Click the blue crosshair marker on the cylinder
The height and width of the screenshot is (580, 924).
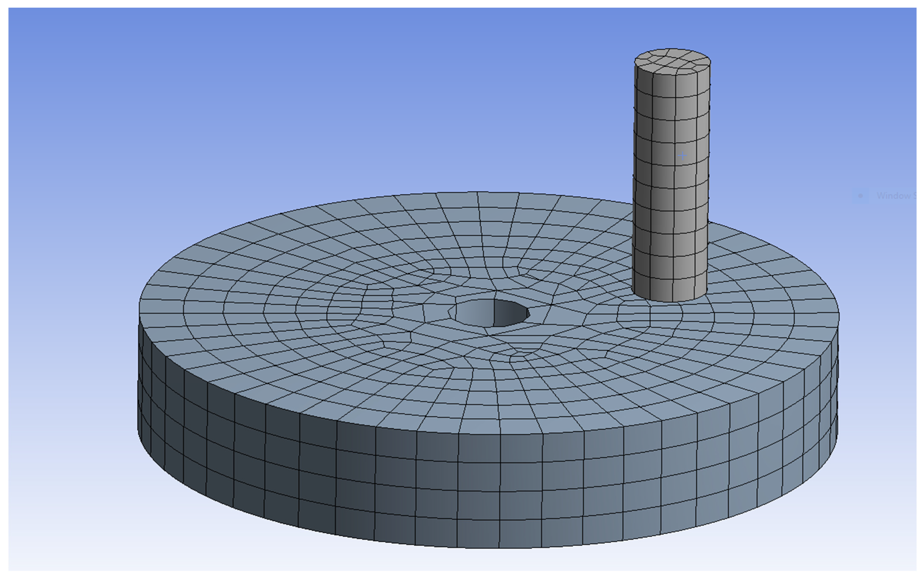coord(682,155)
